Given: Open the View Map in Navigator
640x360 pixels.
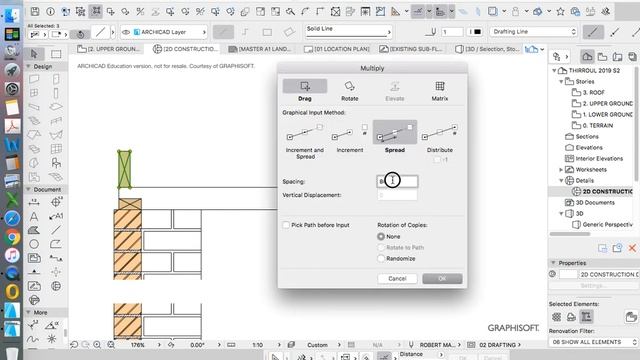Looking at the screenshot, I should coord(602,57).
